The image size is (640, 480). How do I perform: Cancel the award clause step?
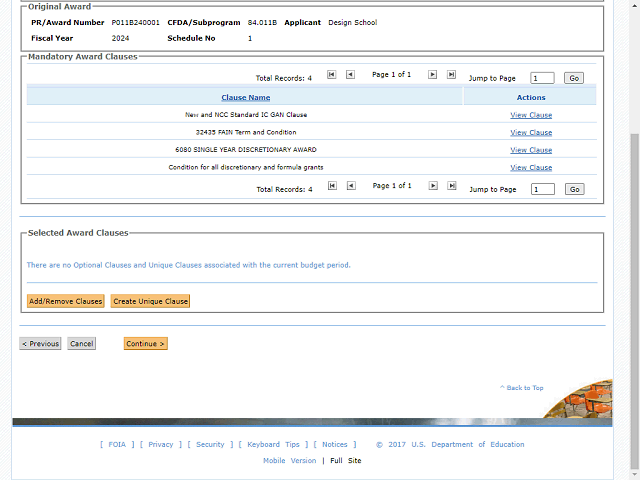[x=82, y=344]
